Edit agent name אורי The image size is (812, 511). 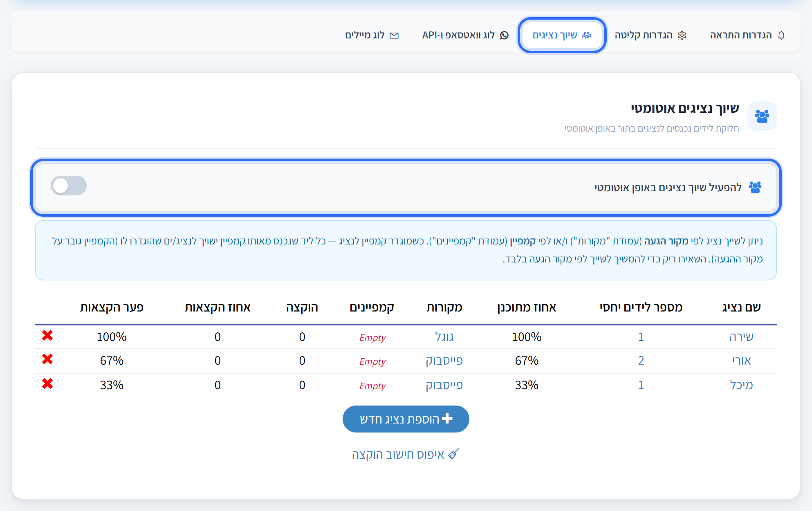coord(741,361)
